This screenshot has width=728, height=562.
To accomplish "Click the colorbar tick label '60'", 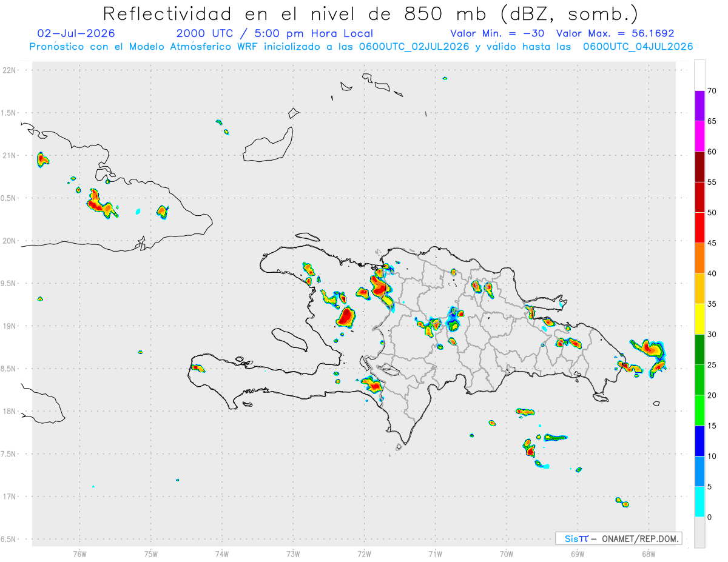I will 712,152.
